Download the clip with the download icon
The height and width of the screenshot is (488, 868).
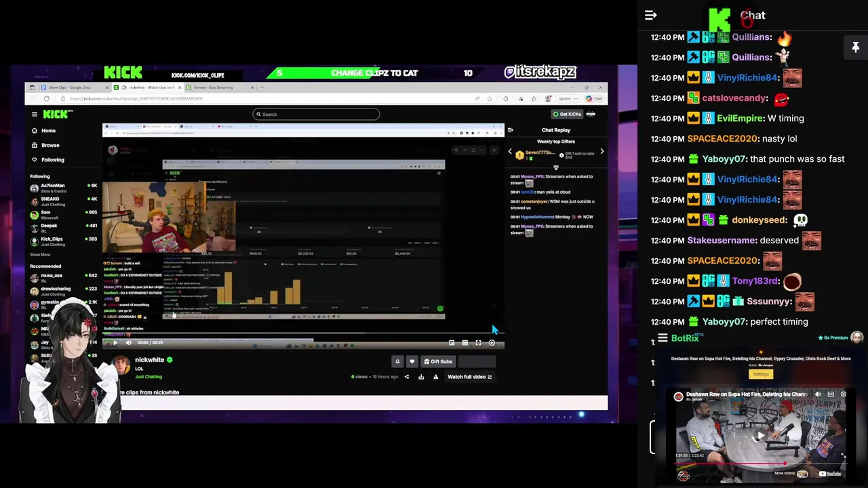[x=421, y=377]
